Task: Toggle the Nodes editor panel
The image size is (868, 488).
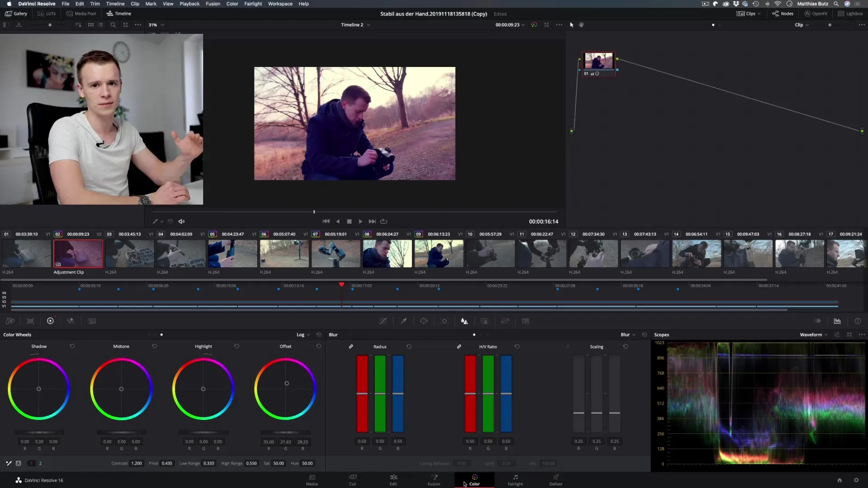Action: click(783, 14)
